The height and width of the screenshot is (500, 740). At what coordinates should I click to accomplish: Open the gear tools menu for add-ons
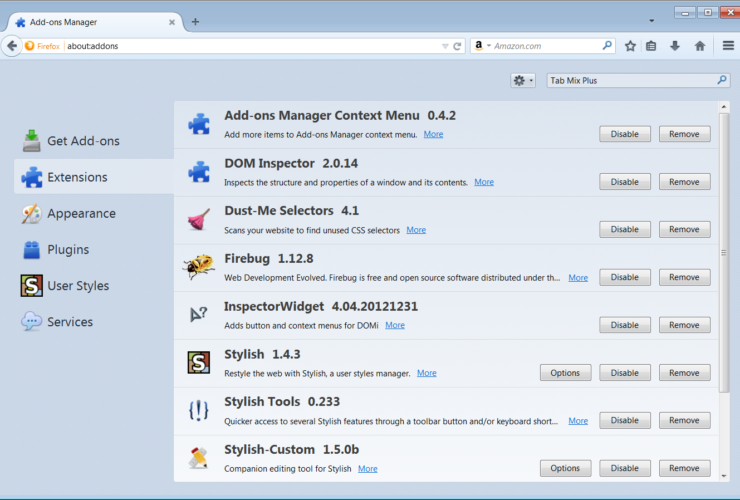523,80
